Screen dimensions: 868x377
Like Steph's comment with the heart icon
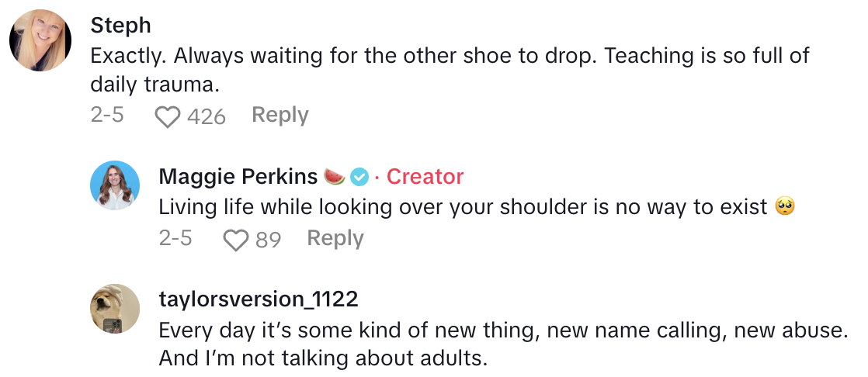pyautogui.click(x=167, y=116)
